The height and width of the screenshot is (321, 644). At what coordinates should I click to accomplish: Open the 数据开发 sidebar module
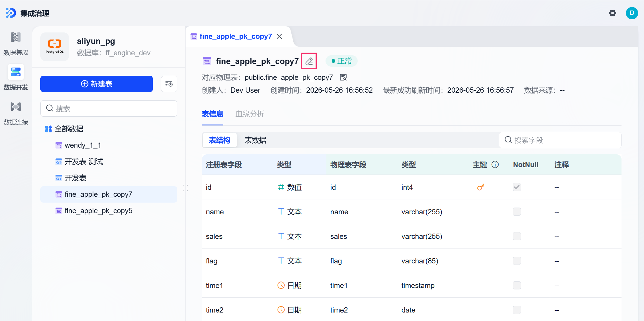coord(16,78)
